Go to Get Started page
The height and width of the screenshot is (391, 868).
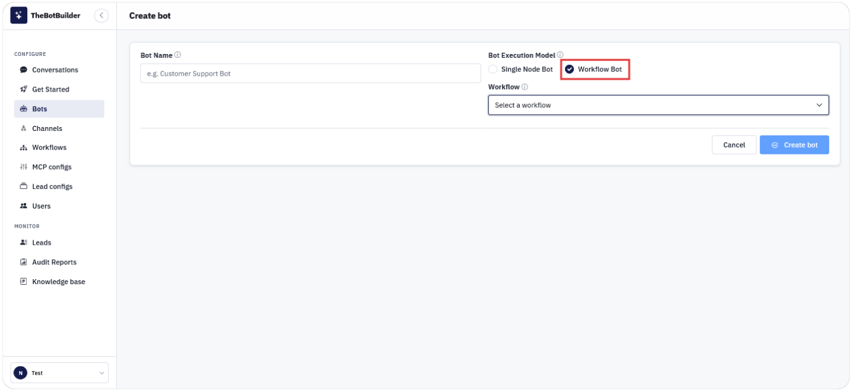click(59, 90)
